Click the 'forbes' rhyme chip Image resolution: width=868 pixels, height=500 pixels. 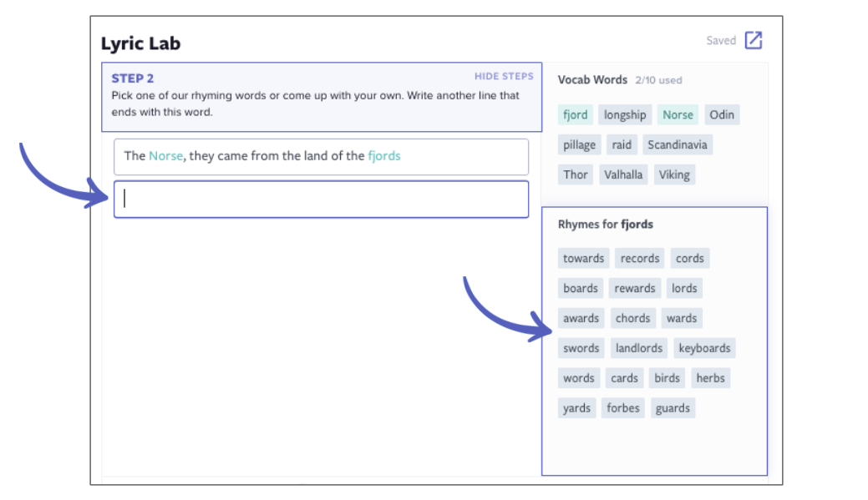coord(623,409)
